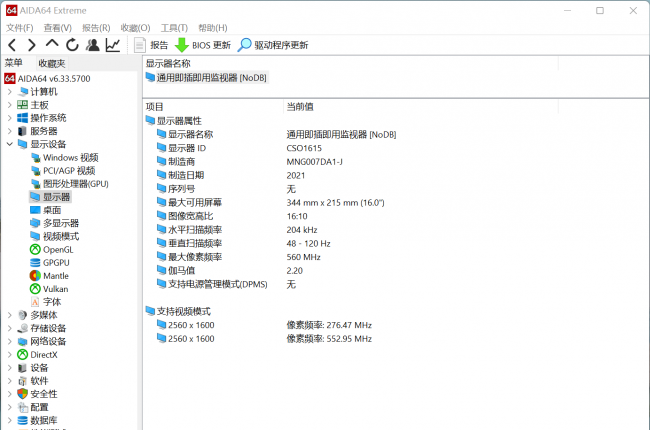
Task: Click the 配置 configuration icon
Action: tap(22, 407)
